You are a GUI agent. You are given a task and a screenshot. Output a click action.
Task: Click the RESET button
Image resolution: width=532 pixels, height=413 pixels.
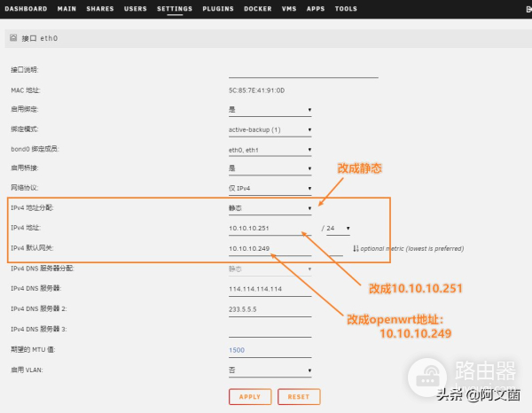pyautogui.click(x=299, y=397)
